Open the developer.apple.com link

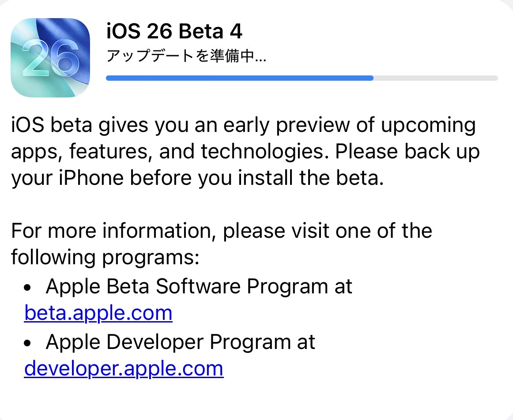pyautogui.click(x=124, y=368)
